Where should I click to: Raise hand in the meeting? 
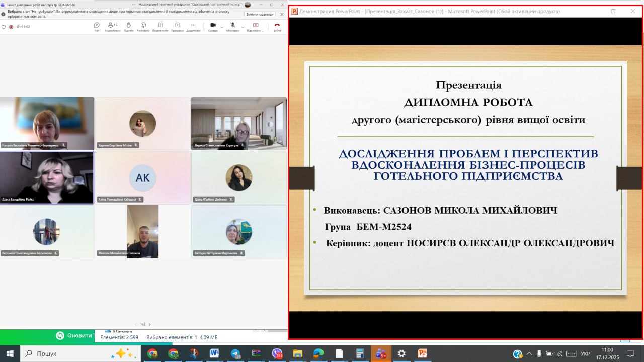pyautogui.click(x=128, y=26)
